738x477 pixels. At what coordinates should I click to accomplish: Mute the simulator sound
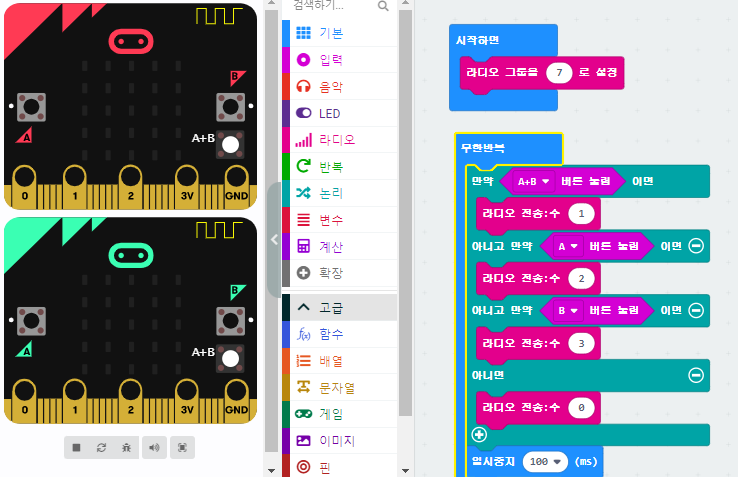point(155,448)
